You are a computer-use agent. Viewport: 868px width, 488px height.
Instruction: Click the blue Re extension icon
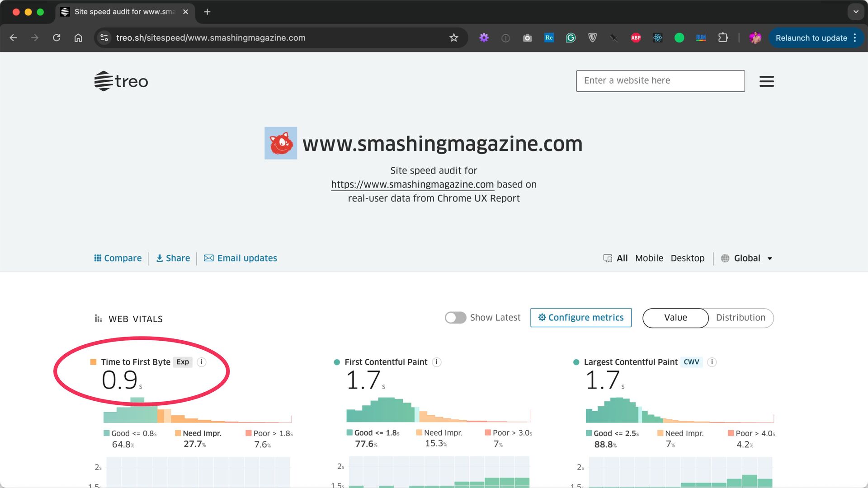point(549,38)
